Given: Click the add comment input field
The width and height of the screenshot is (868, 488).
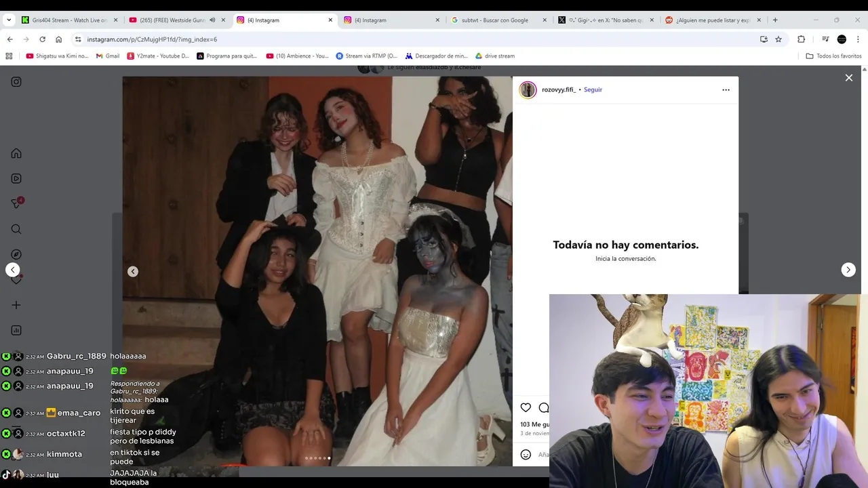Looking at the screenshot, I should [x=542, y=454].
